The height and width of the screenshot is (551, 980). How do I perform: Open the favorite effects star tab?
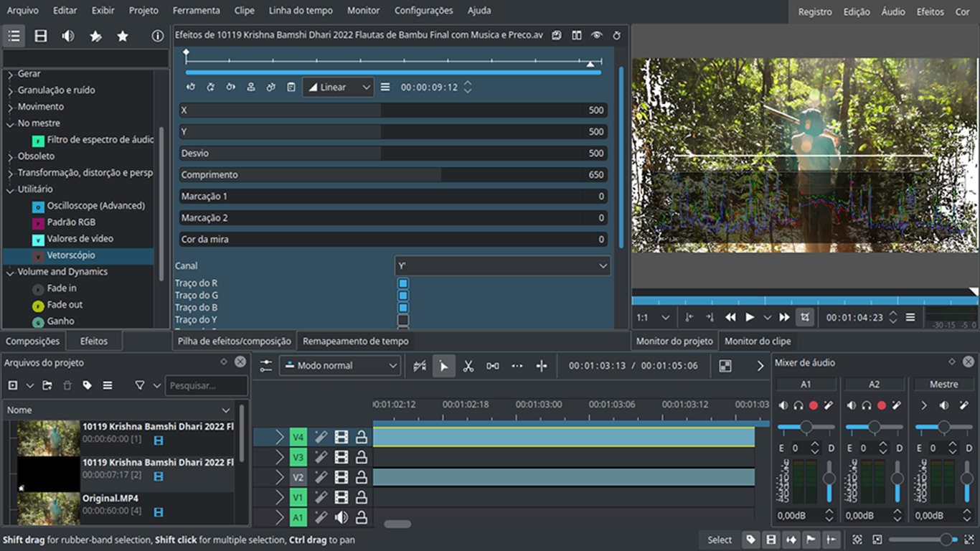tap(123, 36)
